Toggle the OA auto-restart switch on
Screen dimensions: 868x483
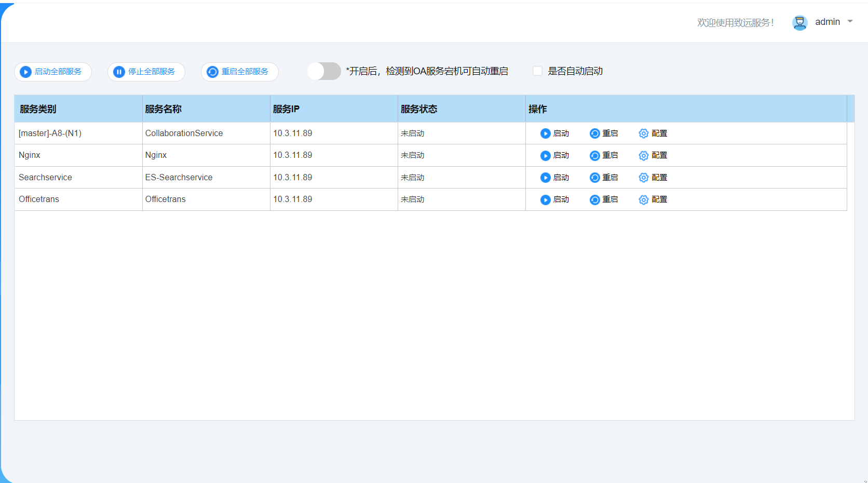click(x=324, y=71)
